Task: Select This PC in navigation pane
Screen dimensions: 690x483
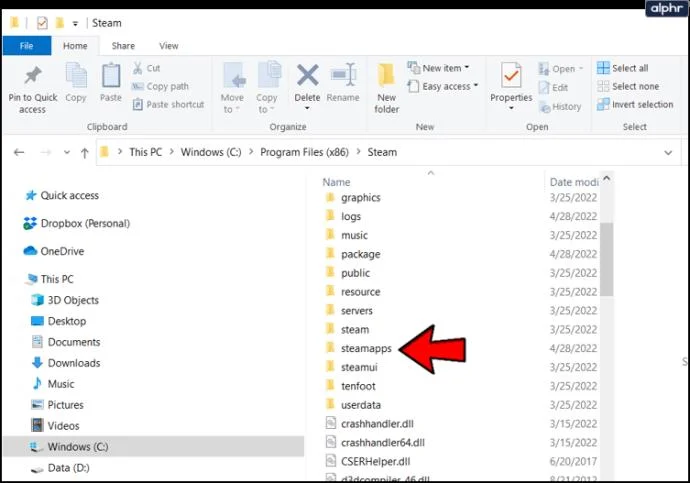Action: [50, 279]
